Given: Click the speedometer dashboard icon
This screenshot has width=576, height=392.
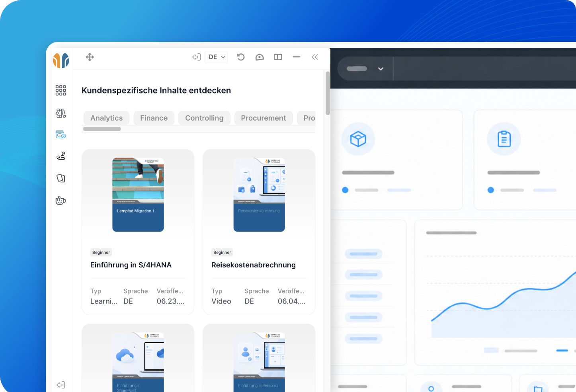Looking at the screenshot, I should click(260, 57).
